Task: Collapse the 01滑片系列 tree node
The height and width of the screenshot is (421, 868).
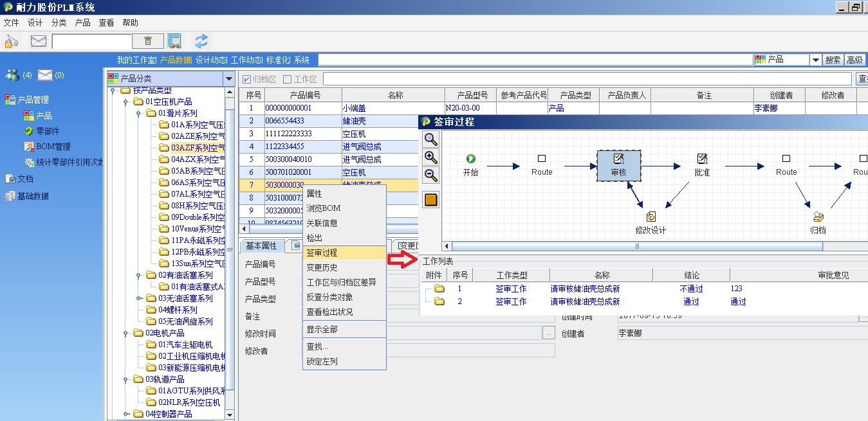Action: coord(138,113)
